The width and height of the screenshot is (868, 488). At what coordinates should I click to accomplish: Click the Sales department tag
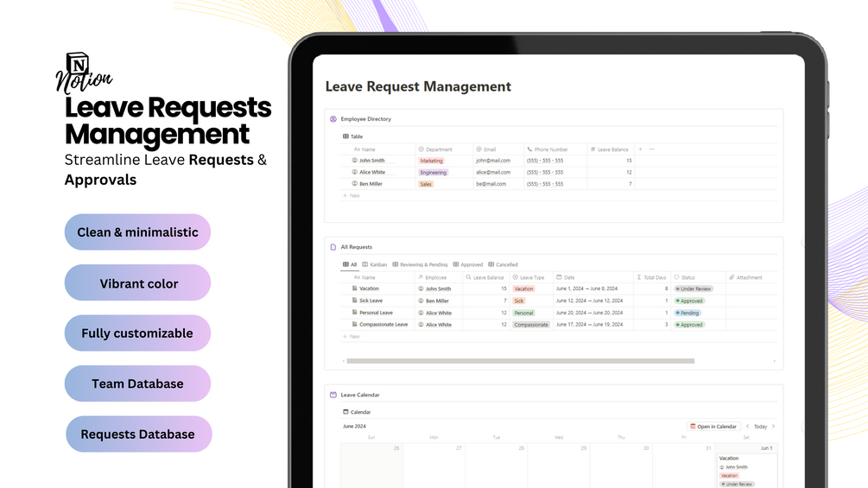(x=426, y=184)
